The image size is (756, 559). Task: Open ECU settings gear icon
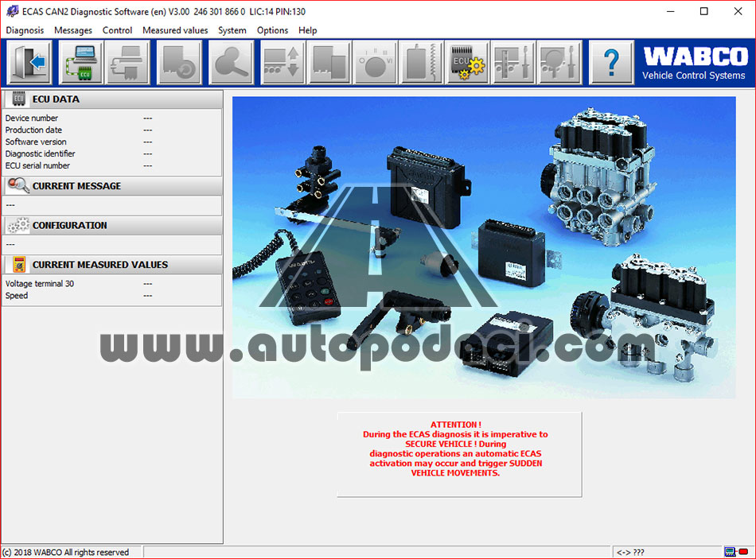click(x=468, y=63)
